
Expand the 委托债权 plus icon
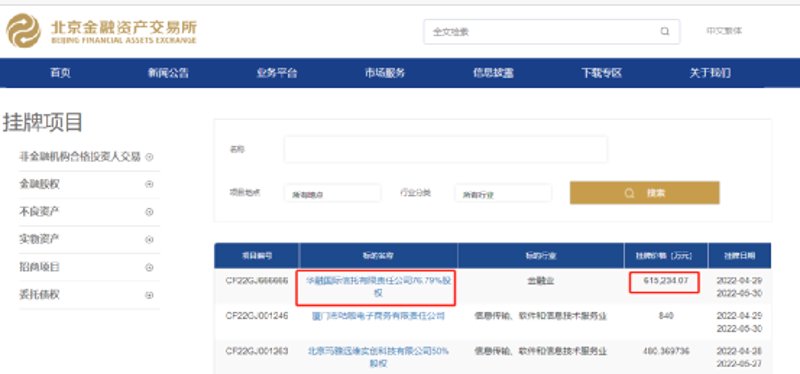[x=149, y=295]
